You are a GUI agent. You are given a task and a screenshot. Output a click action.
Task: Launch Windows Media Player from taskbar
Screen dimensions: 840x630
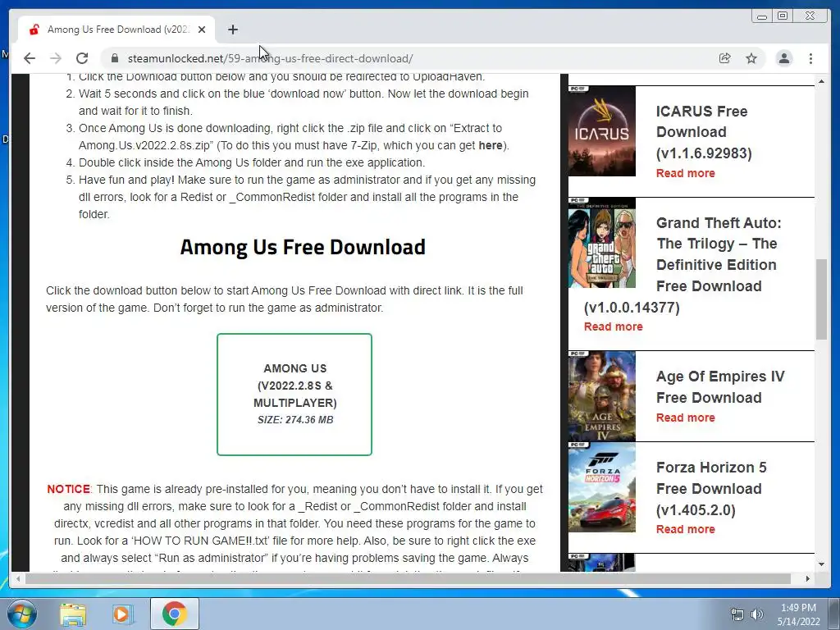point(121,614)
